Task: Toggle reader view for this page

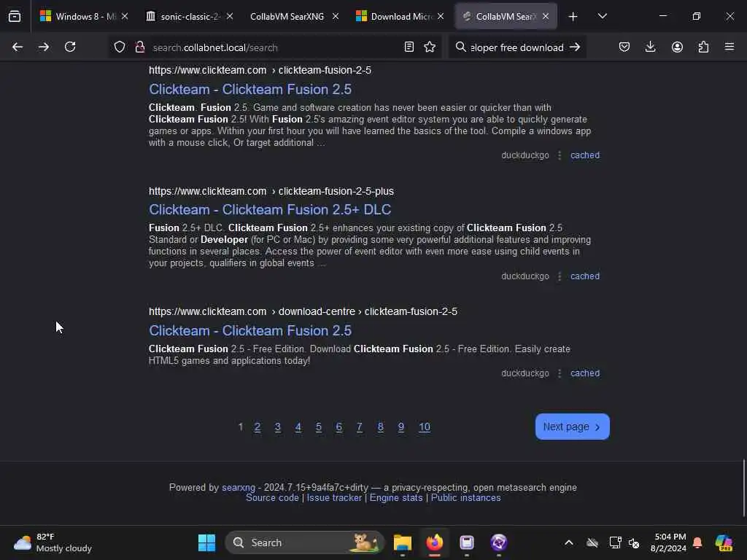Action: 409,47
